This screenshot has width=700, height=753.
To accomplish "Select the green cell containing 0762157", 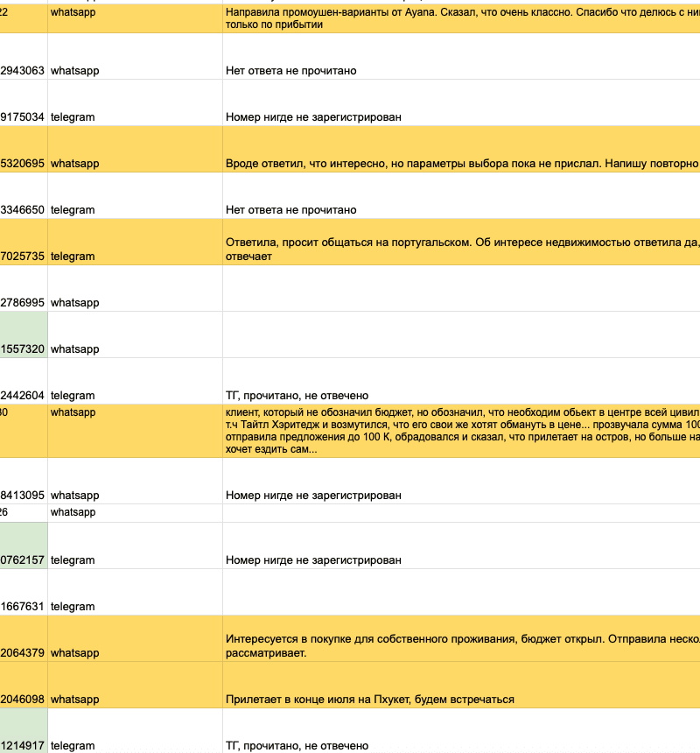I will (24, 545).
